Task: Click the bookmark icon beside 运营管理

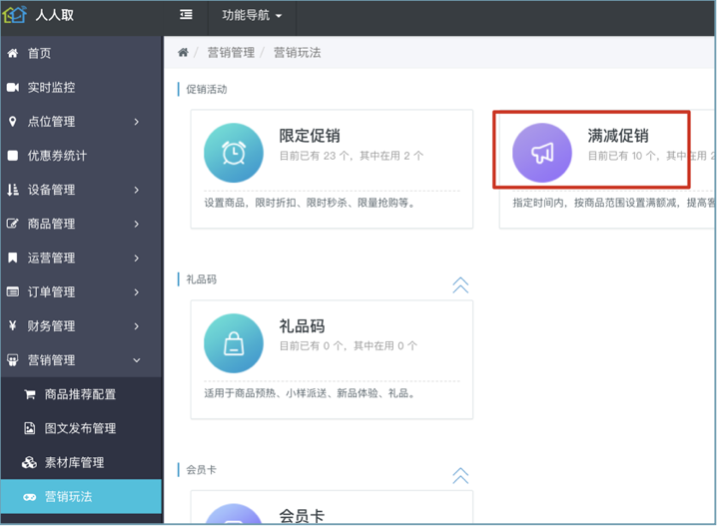Action: pyautogui.click(x=13, y=257)
